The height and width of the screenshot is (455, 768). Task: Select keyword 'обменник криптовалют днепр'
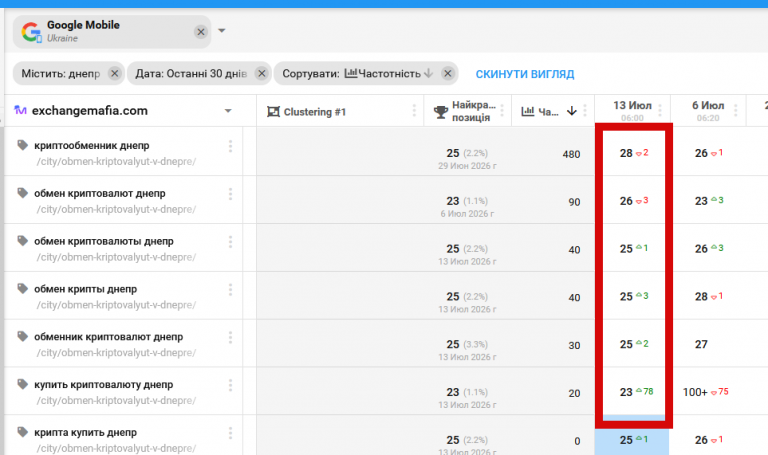[x=109, y=337]
